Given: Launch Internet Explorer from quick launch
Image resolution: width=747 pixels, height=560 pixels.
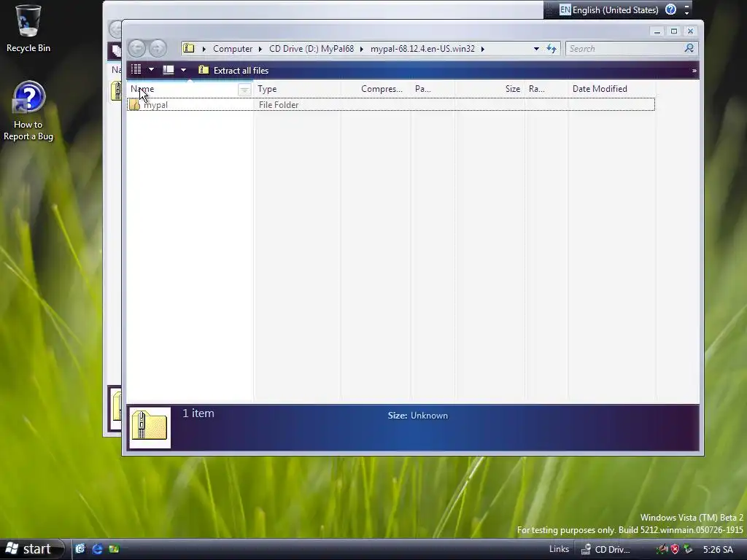Looking at the screenshot, I should 97,549.
